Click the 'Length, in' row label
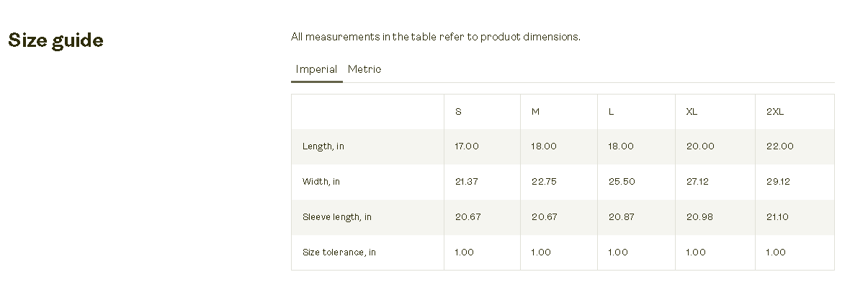This screenshot has height=303, width=868. point(323,146)
